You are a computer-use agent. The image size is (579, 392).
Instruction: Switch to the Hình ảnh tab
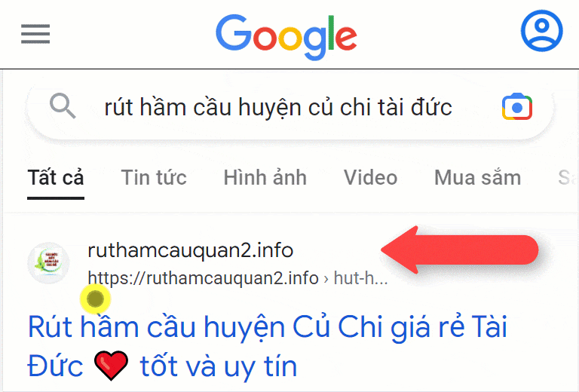point(265,178)
